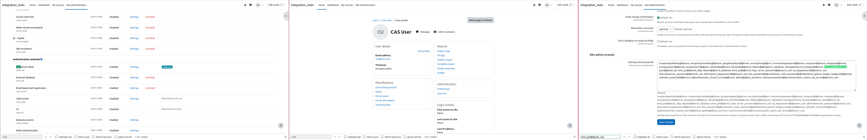Screen dimensions: 868x140
Task: Check Whole Words in middle window find bar
Action: point(405,137)
